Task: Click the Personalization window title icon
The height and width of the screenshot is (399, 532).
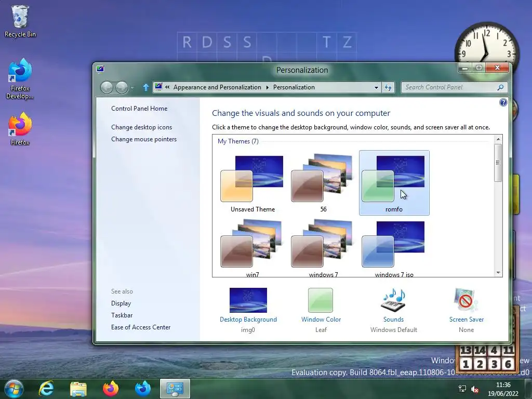Action: click(100, 70)
